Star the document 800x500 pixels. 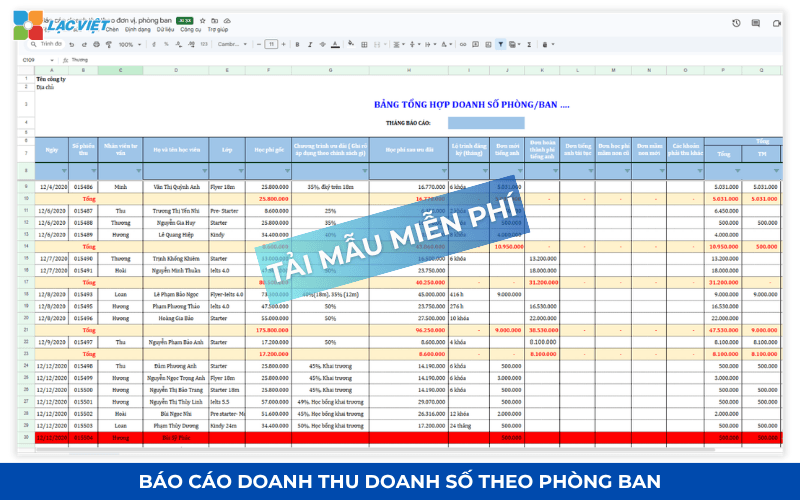203,21
